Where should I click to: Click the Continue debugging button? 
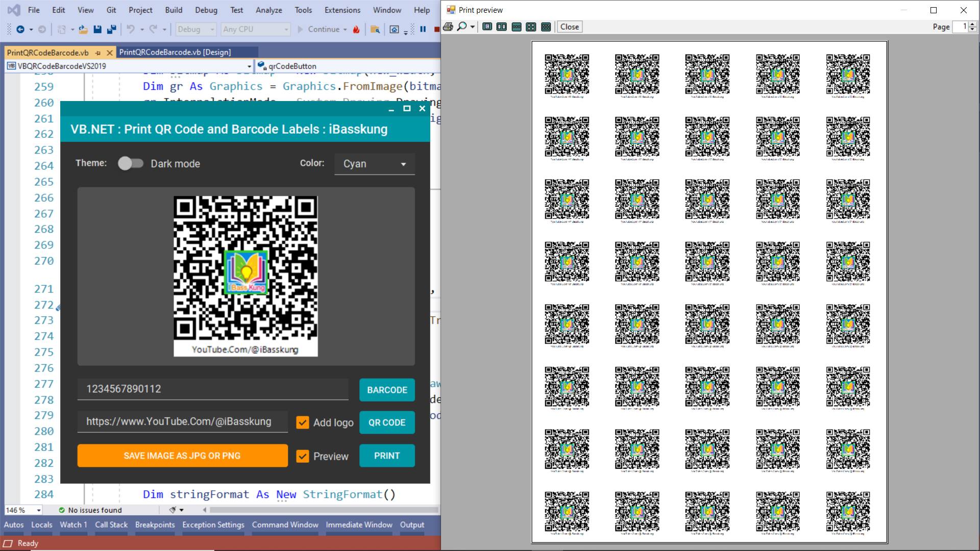point(318,30)
